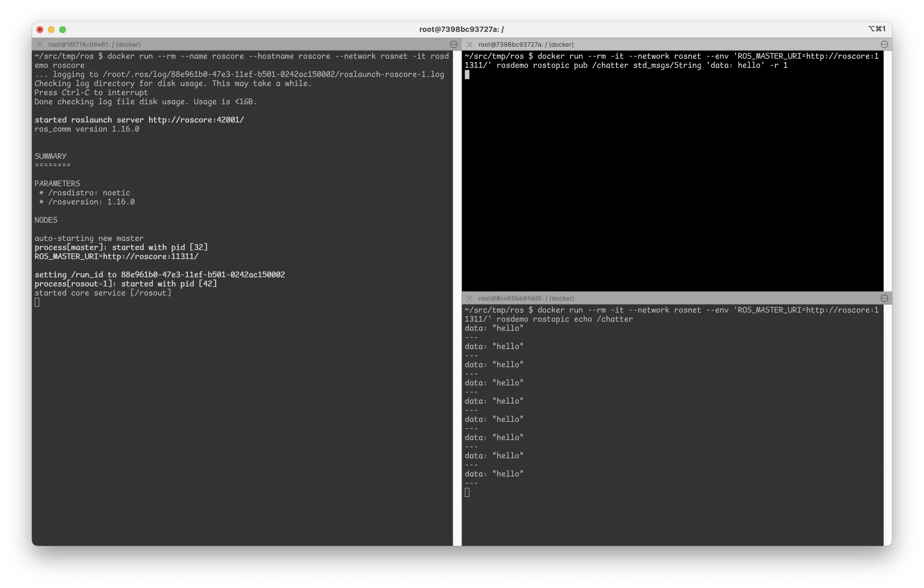The height and width of the screenshot is (588, 924).
Task: Click the green zoom traffic light button
Action: pyautogui.click(x=63, y=29)
